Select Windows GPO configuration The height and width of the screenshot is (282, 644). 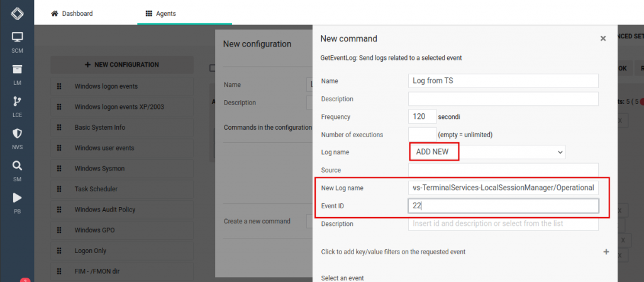(x=122, y=230)
